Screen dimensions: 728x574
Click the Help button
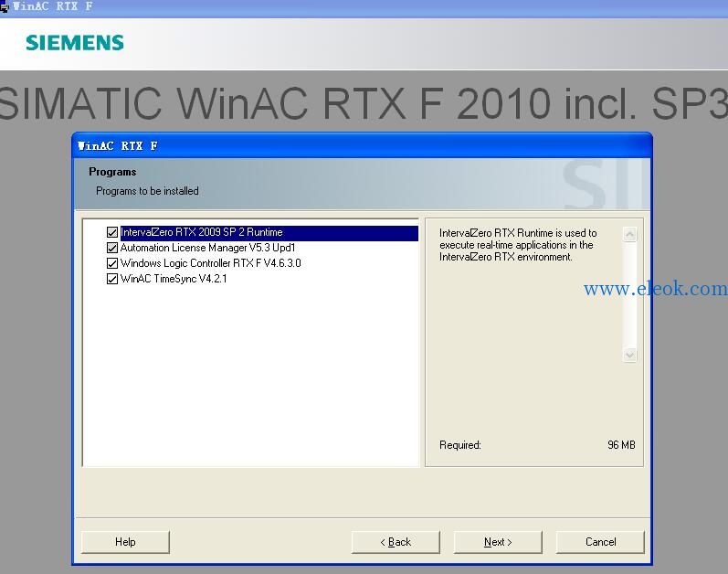[x=125, y=542]
